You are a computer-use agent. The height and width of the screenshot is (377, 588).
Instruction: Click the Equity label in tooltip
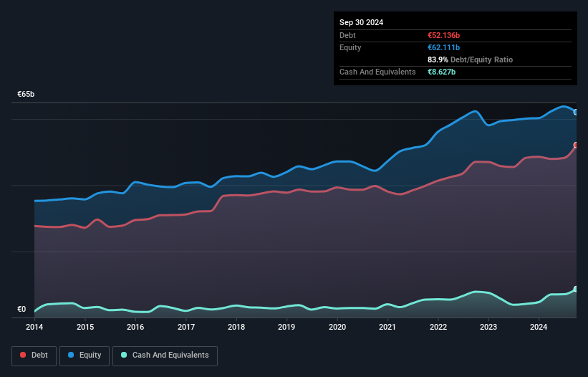tap(350, 47)
